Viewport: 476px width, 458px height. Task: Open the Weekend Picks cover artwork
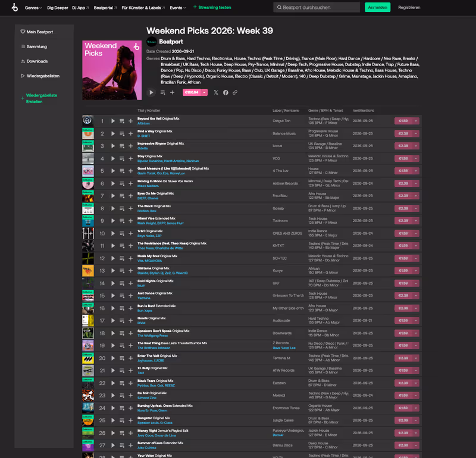click(112, 70)
